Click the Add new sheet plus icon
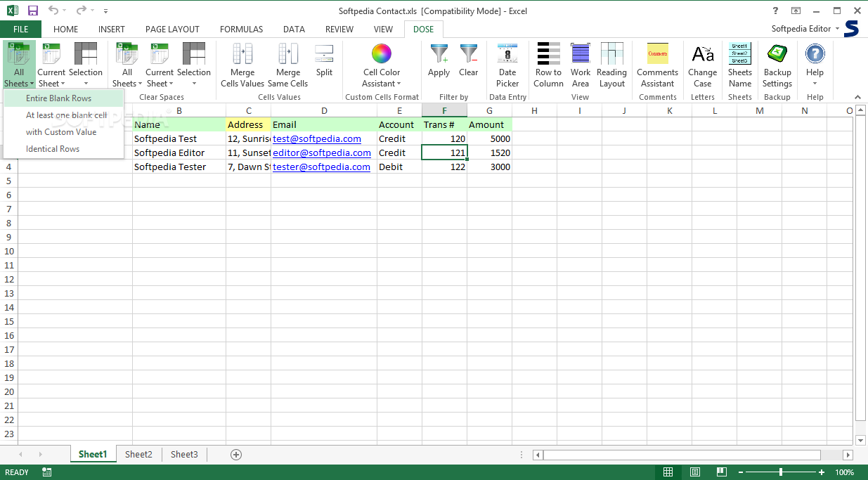Image resolution: width=868 pixels, height=480 pixels. coord(236,455)
